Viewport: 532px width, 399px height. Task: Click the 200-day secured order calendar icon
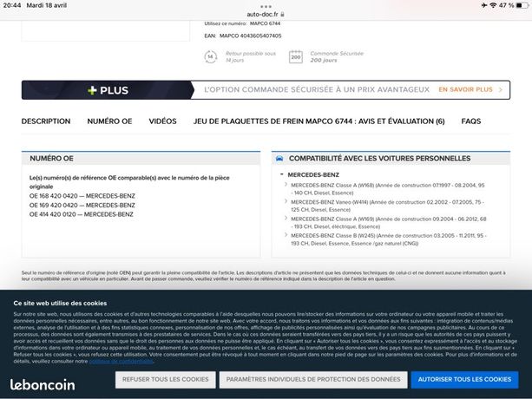296,56
